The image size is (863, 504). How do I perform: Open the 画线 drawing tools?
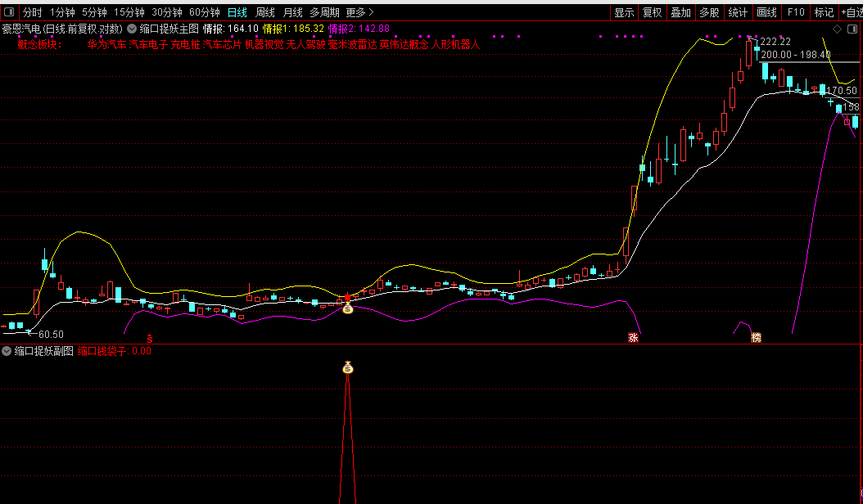[x=766, y=12]
